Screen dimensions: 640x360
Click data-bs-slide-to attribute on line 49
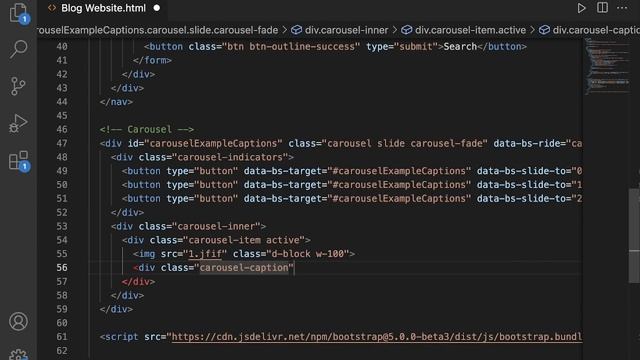click(524, 171)
